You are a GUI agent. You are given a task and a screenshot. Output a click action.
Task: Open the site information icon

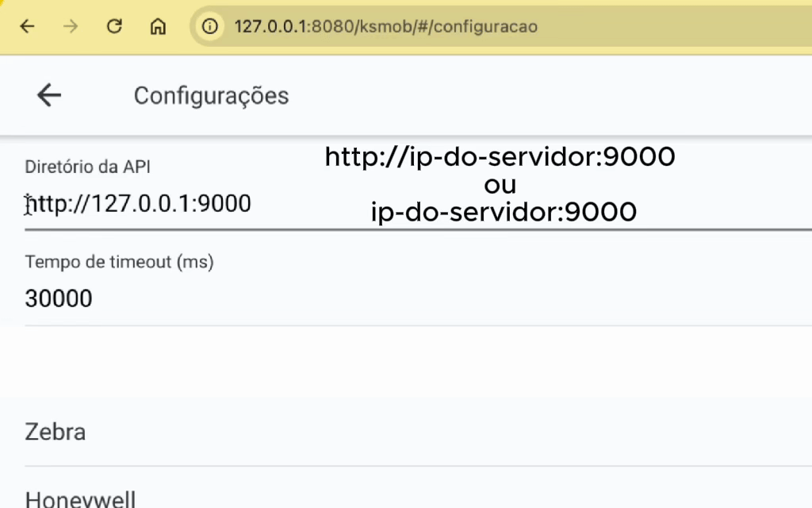pos(209,26)
